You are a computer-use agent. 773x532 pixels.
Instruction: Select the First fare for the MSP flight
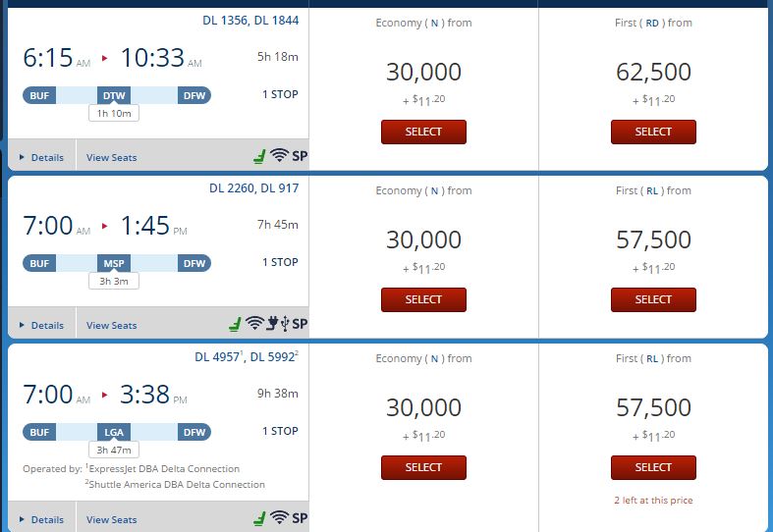point(653,299)
